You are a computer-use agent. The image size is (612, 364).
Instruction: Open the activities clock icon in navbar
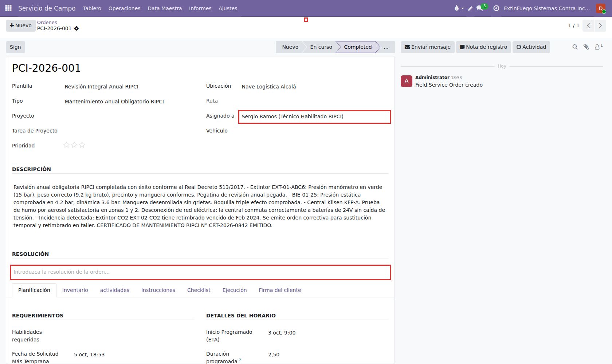pyautogui.click(x=496, y=8)
